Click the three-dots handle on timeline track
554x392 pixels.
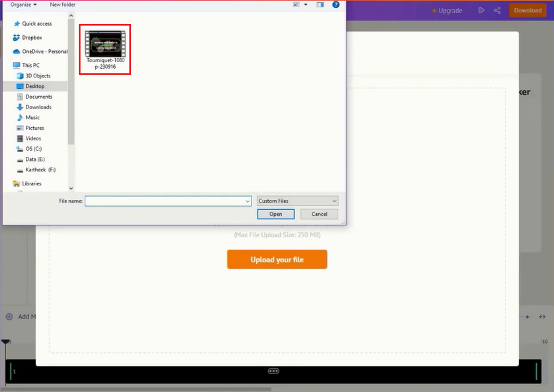[273, 371]
